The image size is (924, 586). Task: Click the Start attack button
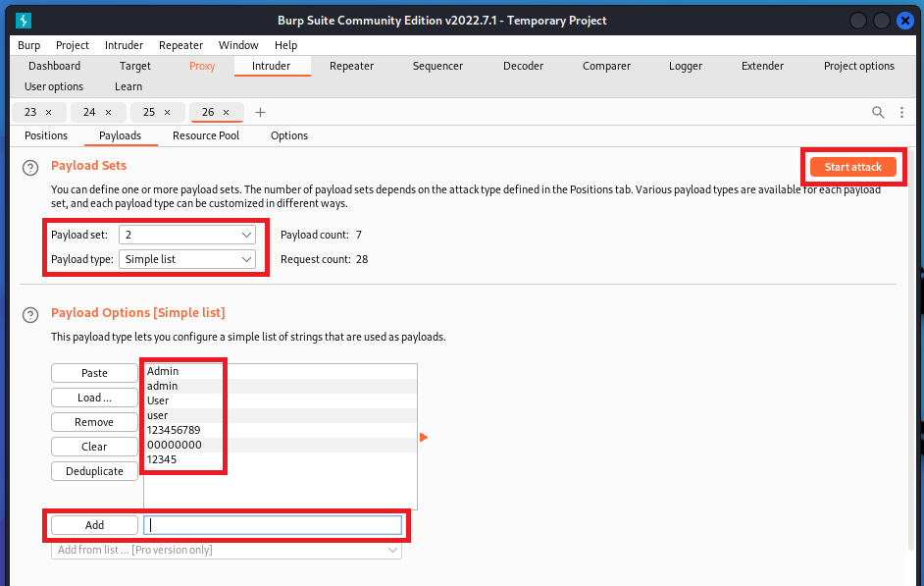click(852, 167)
